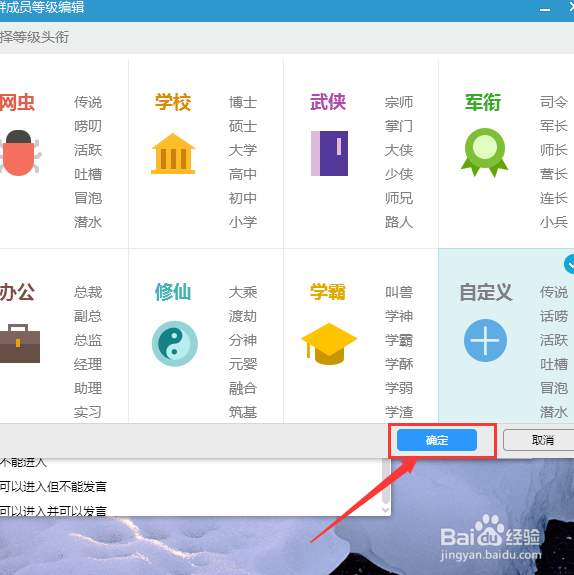Select 可以进入但不能发言 in the back window
The height and width of the screenshot is (575, 574).
[53, 487]
